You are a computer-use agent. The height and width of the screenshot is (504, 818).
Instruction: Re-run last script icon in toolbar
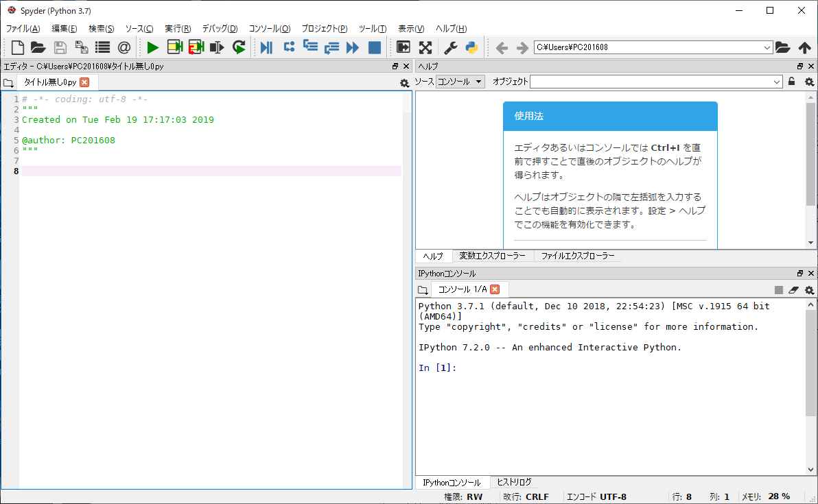pyautogui.click(x=239, y=47)
